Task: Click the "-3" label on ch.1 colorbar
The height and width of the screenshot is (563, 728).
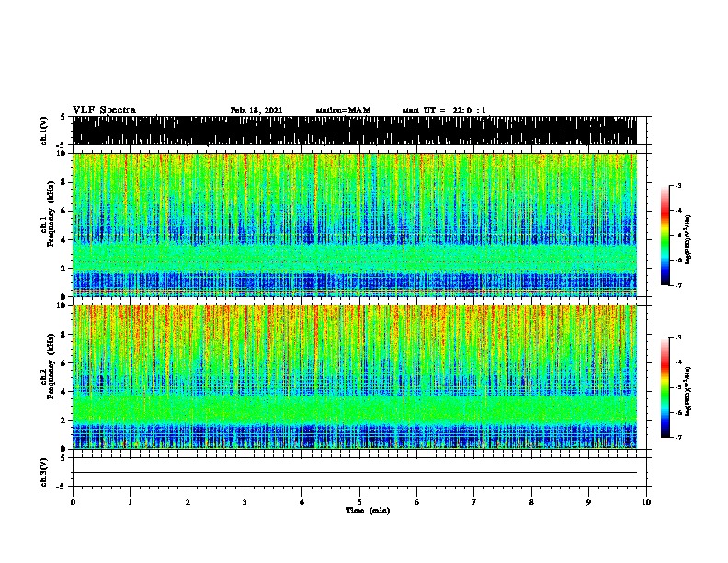Action: coord(677,185)
